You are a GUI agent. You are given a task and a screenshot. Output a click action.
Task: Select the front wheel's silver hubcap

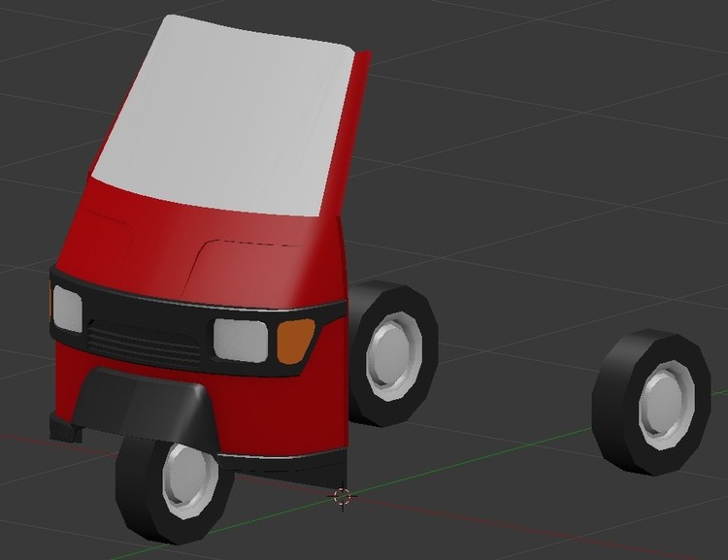click(189, 481)
